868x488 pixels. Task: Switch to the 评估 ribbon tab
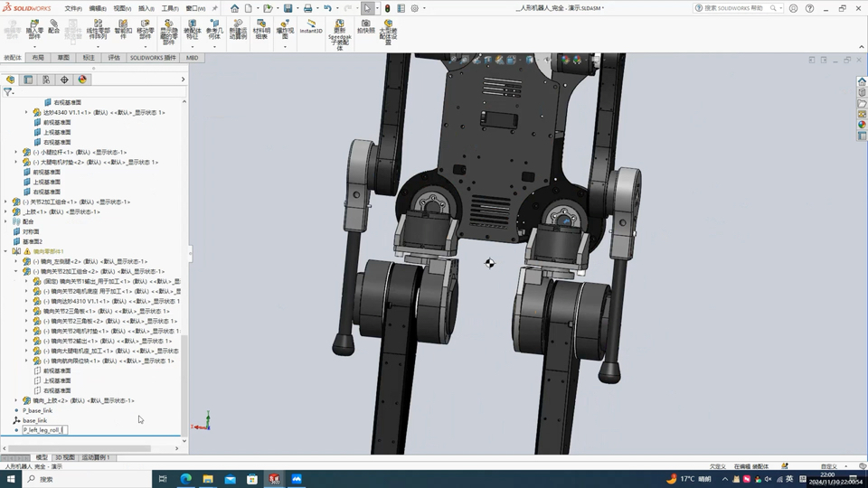coord(114,57)
